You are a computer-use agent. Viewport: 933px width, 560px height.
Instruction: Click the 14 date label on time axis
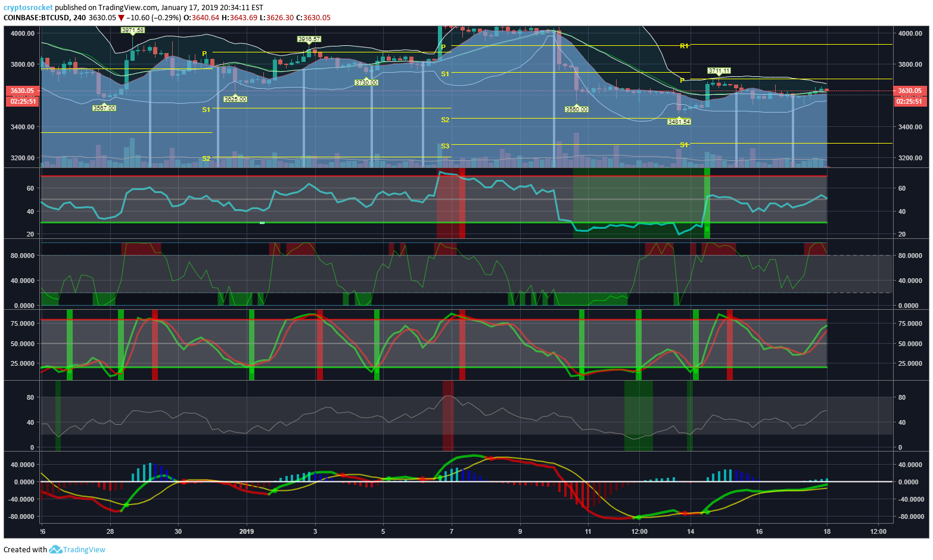point(691,531)
